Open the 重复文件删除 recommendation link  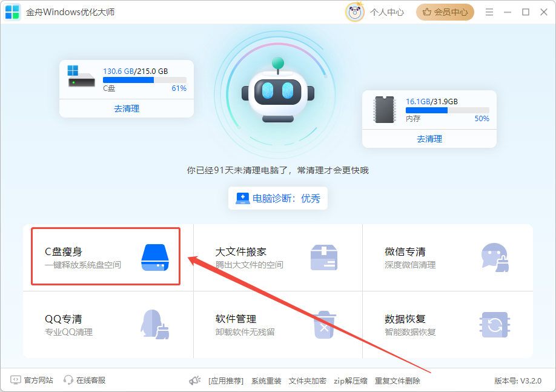[x=397, y=380]
